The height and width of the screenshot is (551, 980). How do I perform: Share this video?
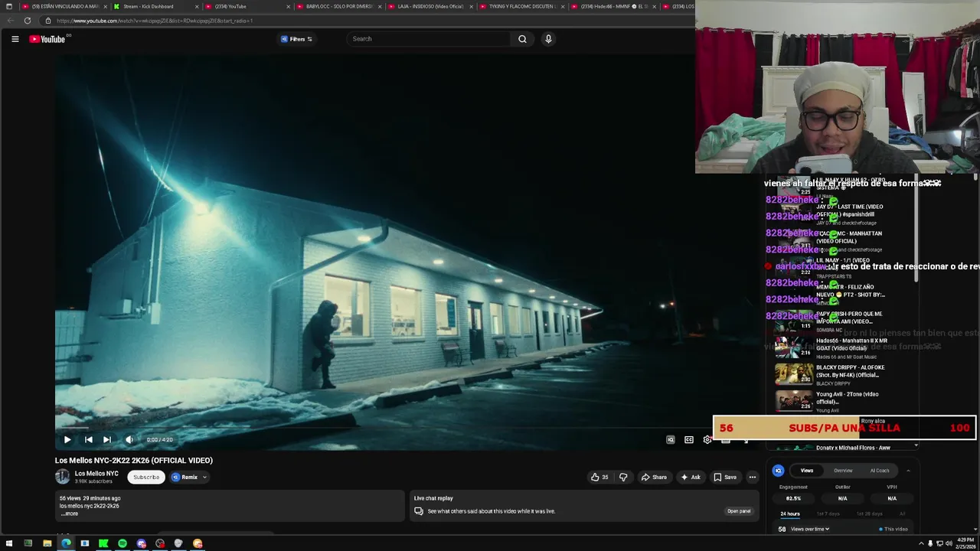pyautogui.click(x=654, y=477)
